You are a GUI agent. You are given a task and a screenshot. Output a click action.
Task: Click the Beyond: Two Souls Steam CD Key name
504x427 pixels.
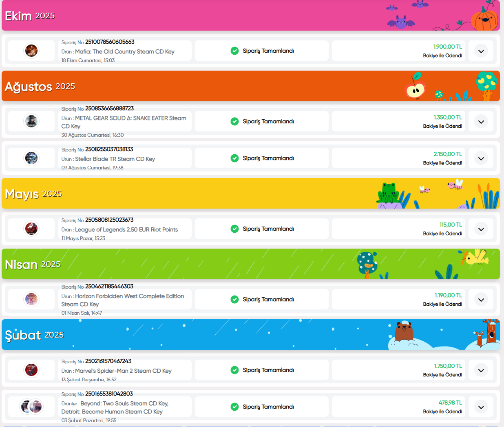pos(124,404)
